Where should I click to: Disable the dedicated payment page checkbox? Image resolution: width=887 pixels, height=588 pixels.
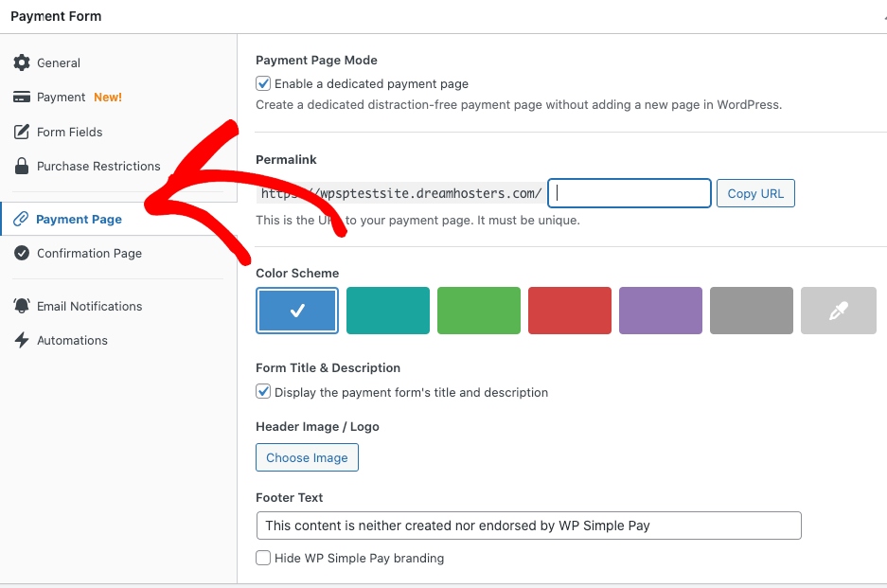coord(264,83)
